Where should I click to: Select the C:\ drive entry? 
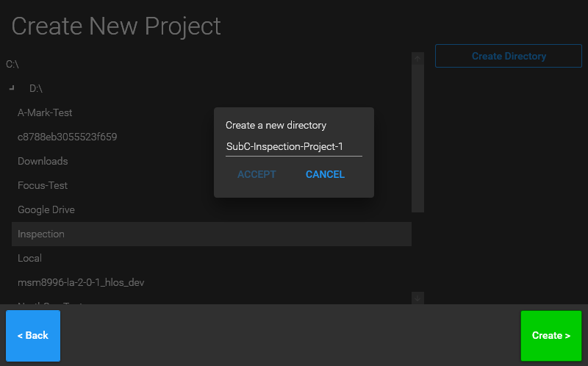tap(12, 64)
